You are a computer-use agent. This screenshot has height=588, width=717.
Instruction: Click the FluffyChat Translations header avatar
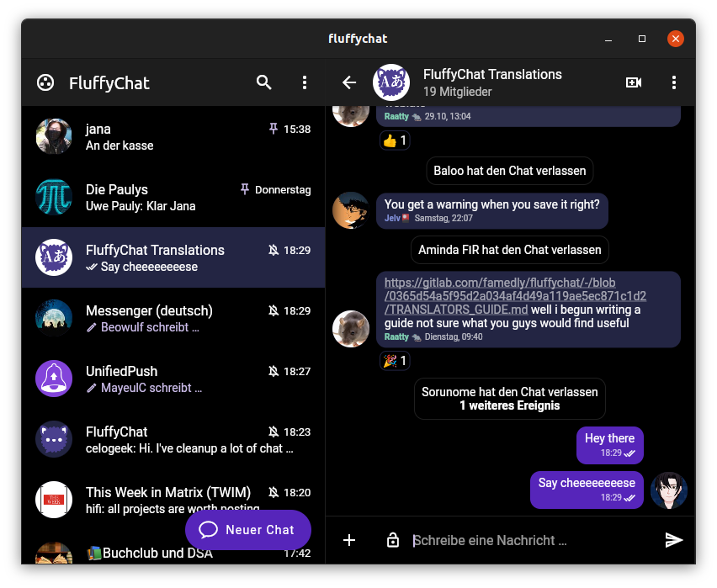point(390,82)
